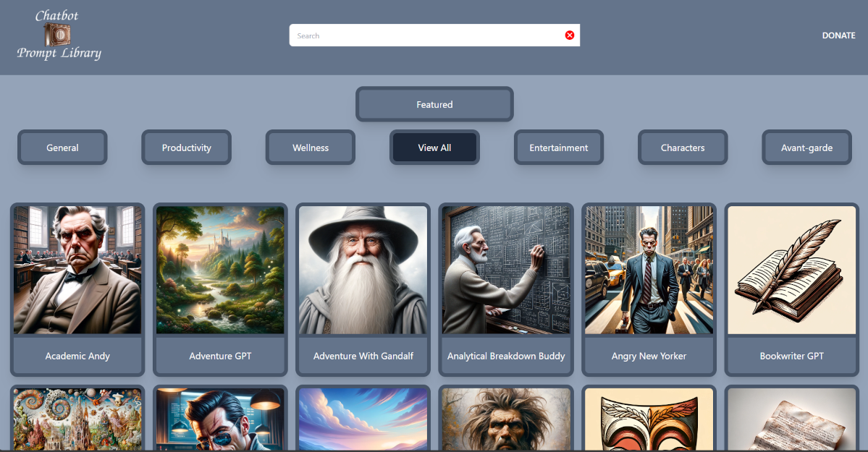Click the Angry New Yorker title
The image size is (868, 452).
click(649, 357)
